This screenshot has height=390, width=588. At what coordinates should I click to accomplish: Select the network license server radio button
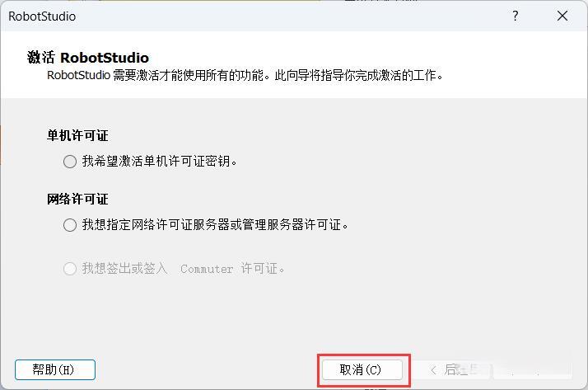click(x=70, y=225)
